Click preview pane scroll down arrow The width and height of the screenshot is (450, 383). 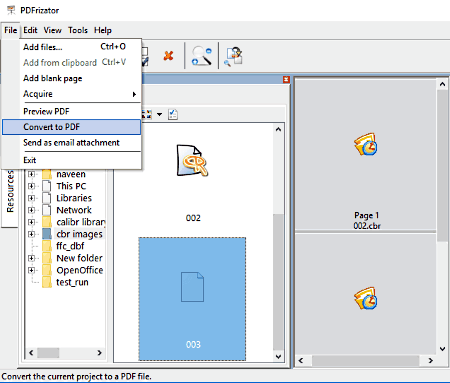tap(442, 349)
